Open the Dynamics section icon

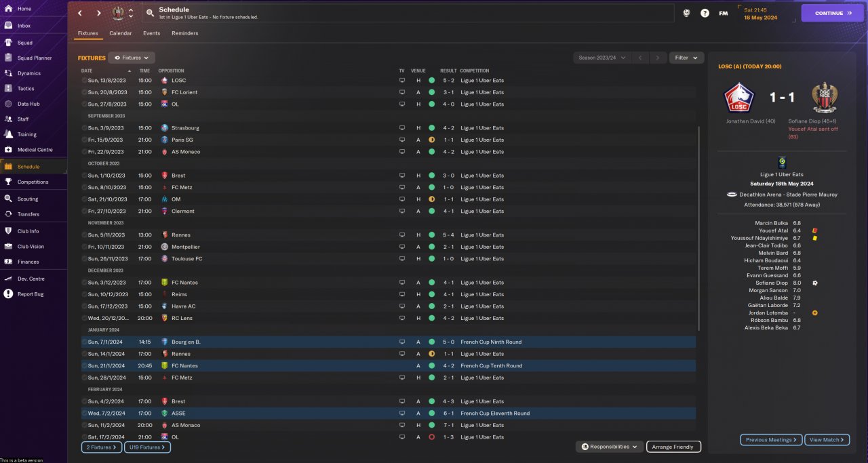[x=8, y=73]
